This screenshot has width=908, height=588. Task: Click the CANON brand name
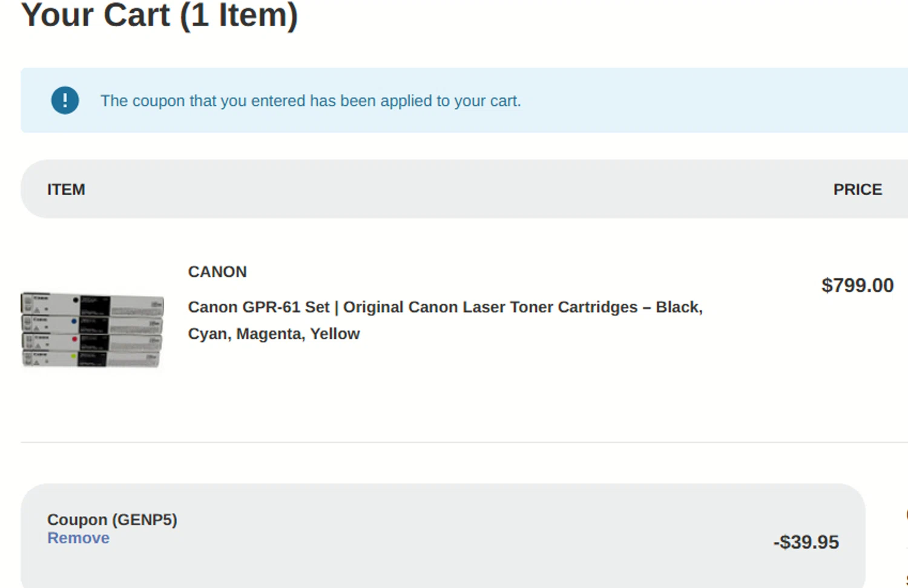click(x=217, y=272)
